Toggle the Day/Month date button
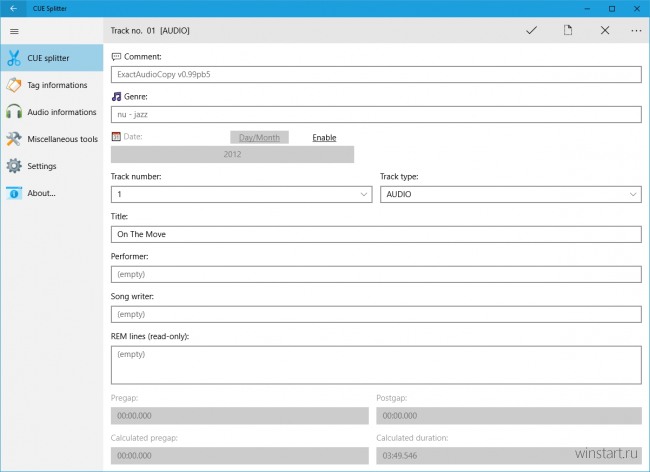This screenshot has width=650, height=472. pos(259,137)
